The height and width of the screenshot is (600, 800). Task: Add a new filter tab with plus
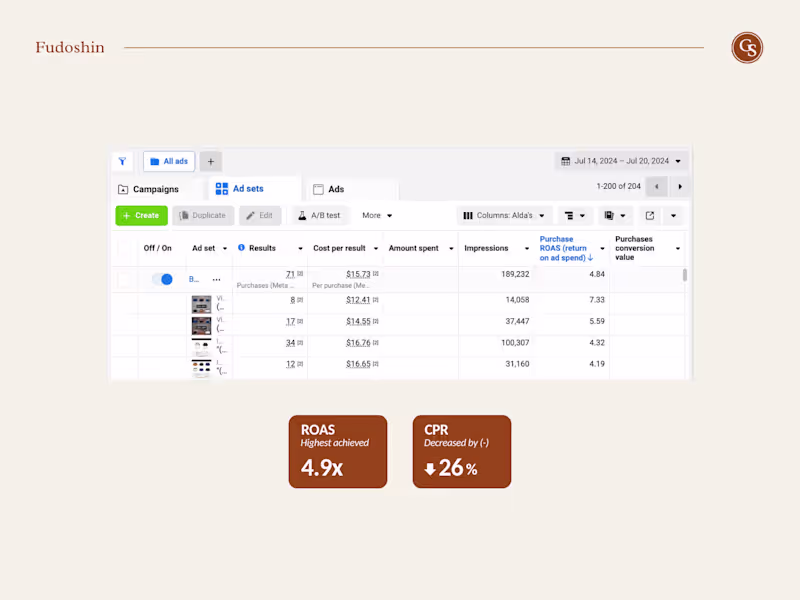click(211, 162)
